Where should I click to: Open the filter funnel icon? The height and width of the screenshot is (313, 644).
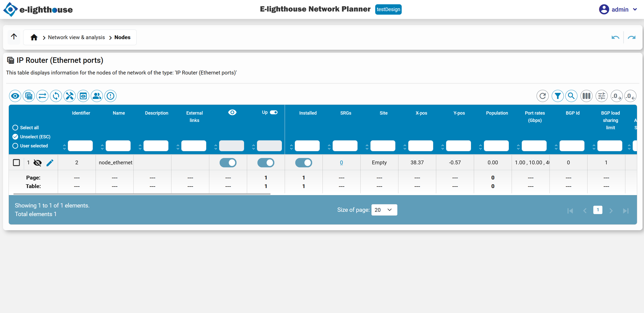point(558,96)
